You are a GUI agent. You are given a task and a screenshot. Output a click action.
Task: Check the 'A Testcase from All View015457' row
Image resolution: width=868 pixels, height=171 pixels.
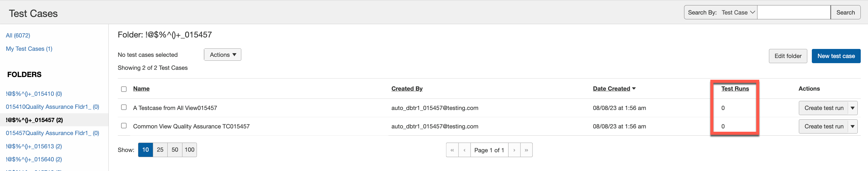(x=124, y=107)
